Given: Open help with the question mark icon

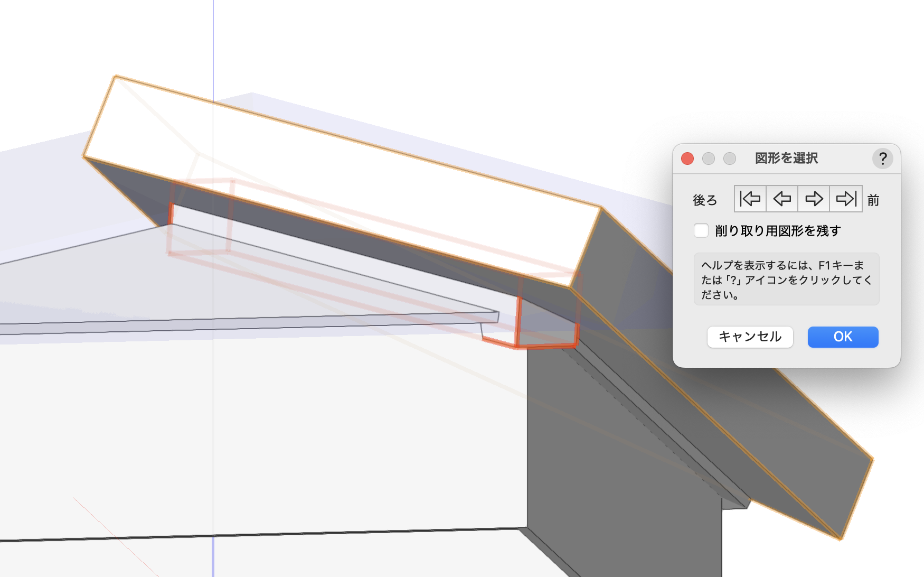Looking at the screenshot, I should 882,159.
